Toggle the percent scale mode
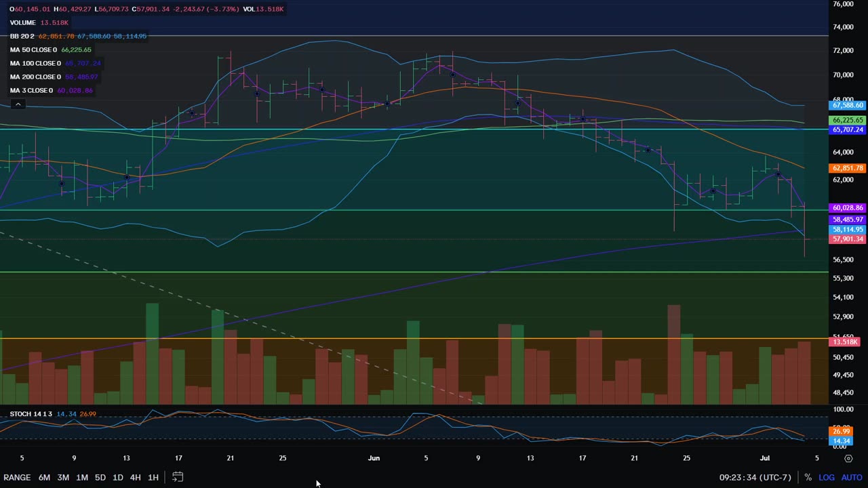868x488 pixels. click(808, 477)
